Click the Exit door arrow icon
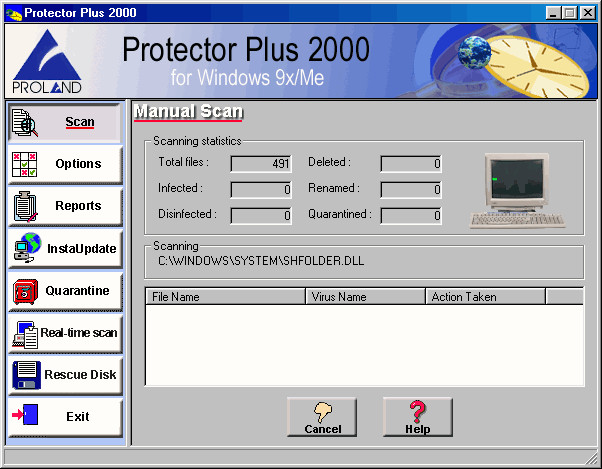602x469 pixels. pyautogui.click(x=25, y=415)
